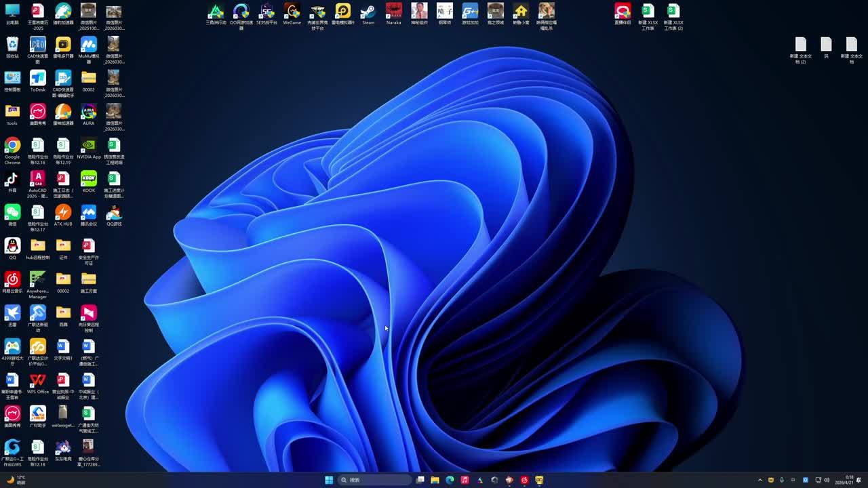Select the tools folder on desktop
Screen dimensions: 868x488
(12, 113)
